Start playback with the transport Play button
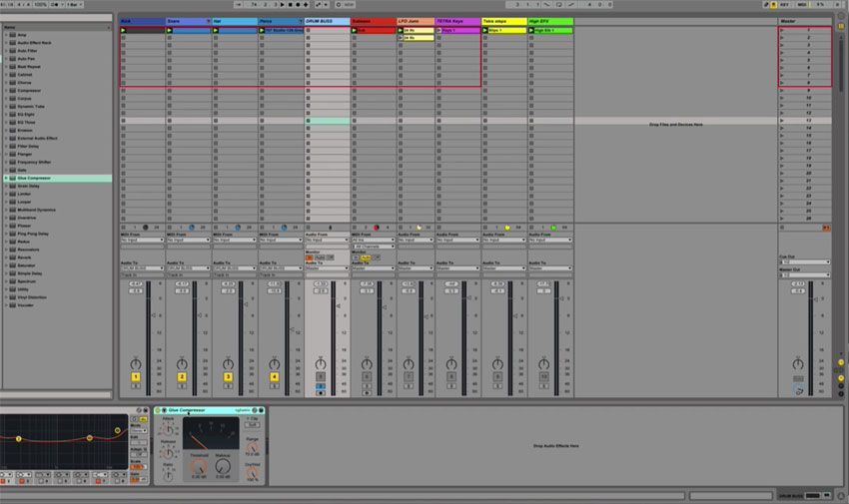This screenshot has height=504, width=849. [x=282, y=4]
